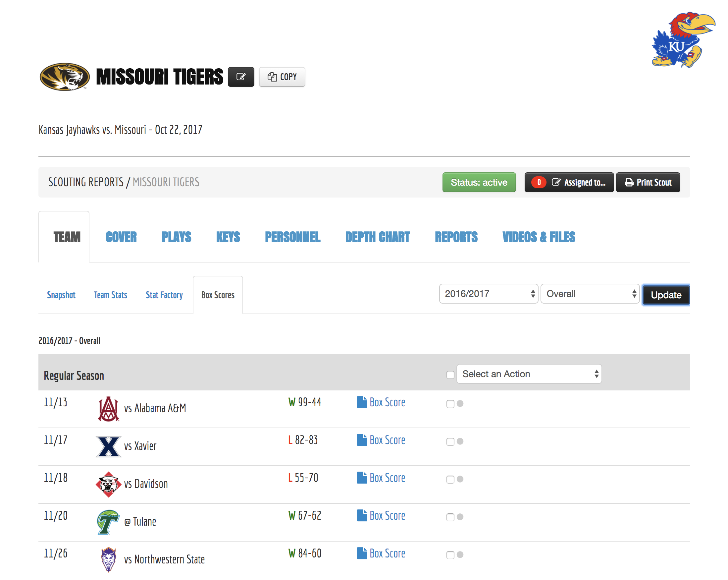728x580 pixels.
Task: Click the Kansas Jayhawks logo
Action: 682,40
